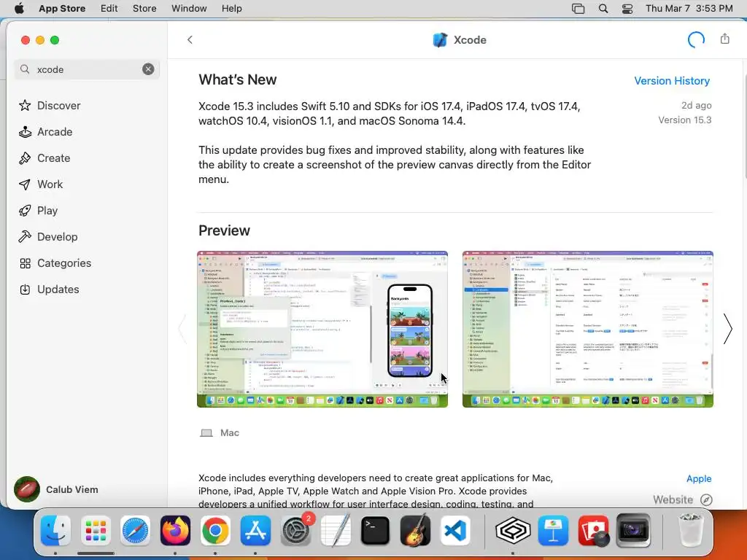Click the Stage Manager menu bar icon
Viewport: 747px width, 560px height.
[578, 9]
